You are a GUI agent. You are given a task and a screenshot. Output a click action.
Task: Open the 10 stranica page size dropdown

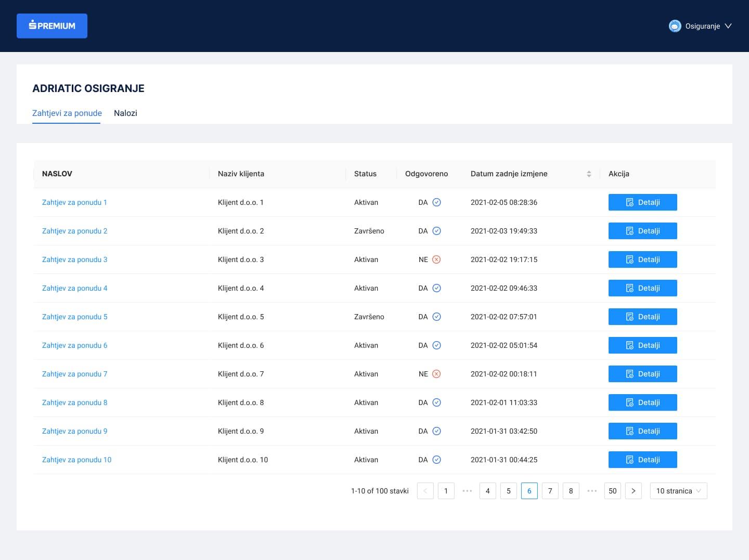tap(679, 491)
